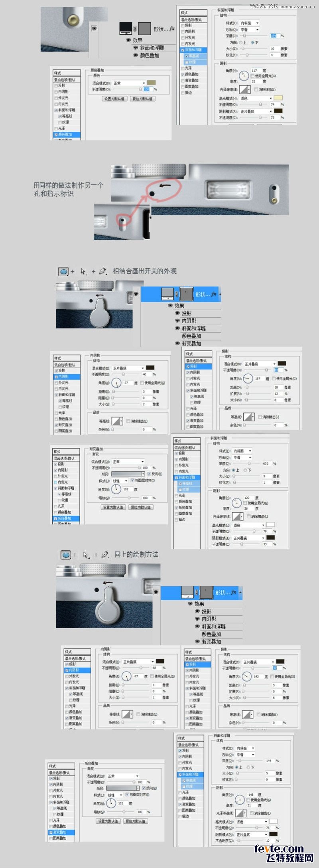Viewport: 319px width, 868px height.
Task: Click pale yellow highlight swatch in depth 164 Bevel dialog
Action: (278, 98)
